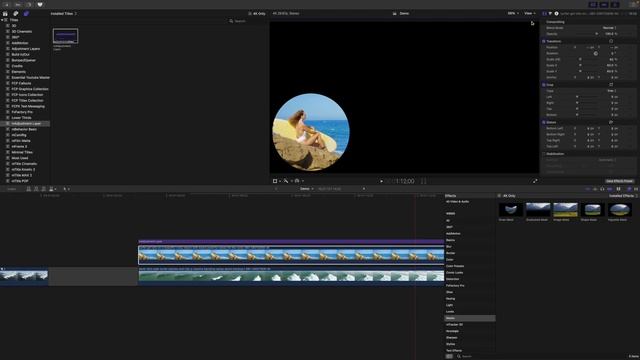Select the purple adjustment layer timeline clip
This screenshot has height=360, width=640.
291,242
